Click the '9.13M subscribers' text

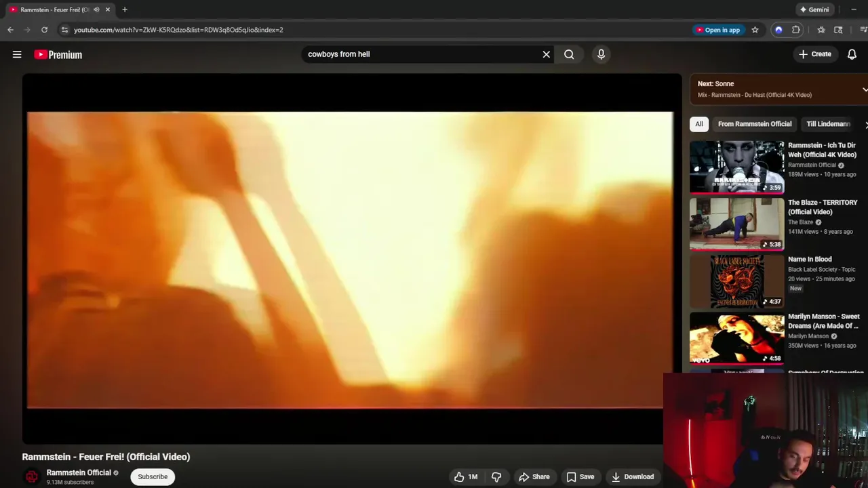70,483
